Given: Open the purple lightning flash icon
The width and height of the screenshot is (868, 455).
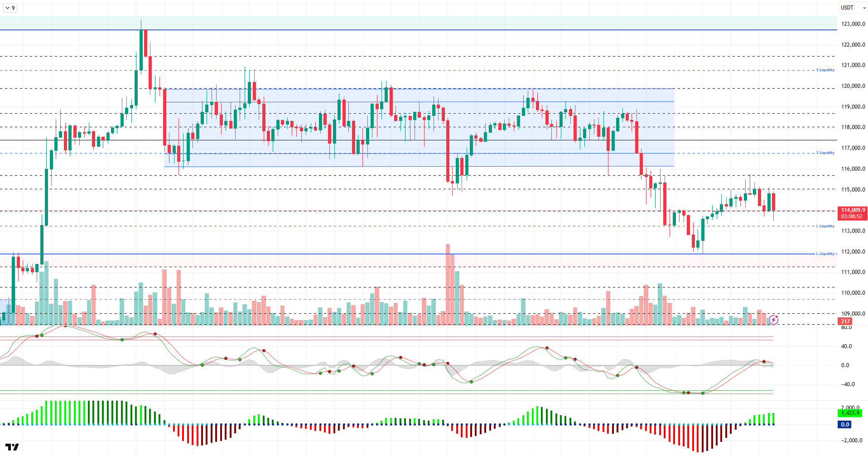Looking at the screenshot, I should click(x=773, y=320).
